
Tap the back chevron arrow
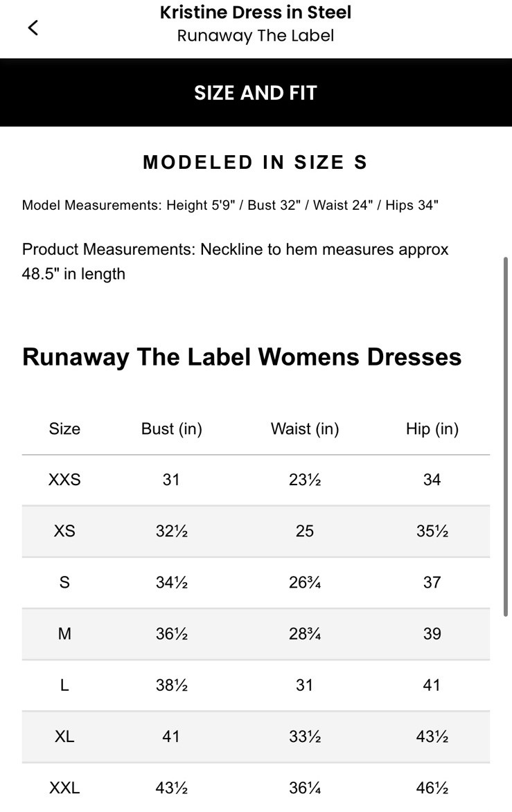coord(33,27)
